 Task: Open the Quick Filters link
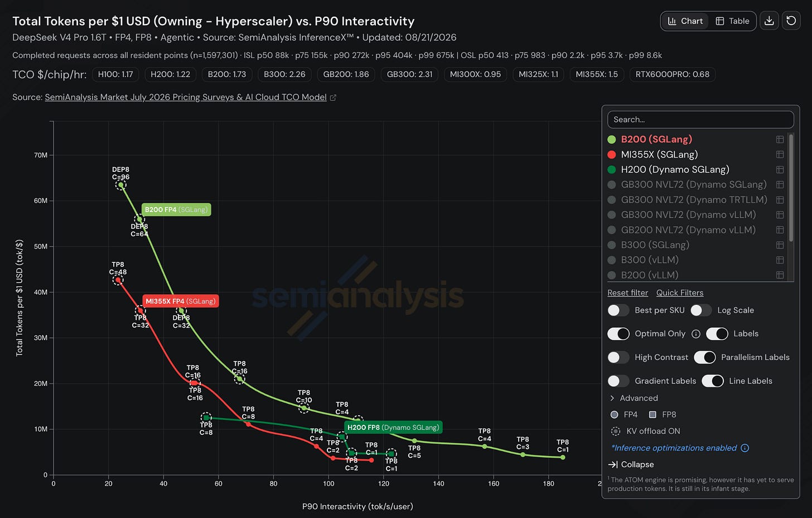(680, 293)
